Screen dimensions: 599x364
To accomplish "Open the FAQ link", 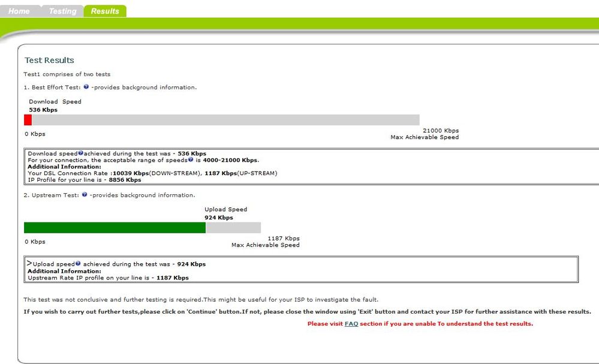I will coord(351,323).
